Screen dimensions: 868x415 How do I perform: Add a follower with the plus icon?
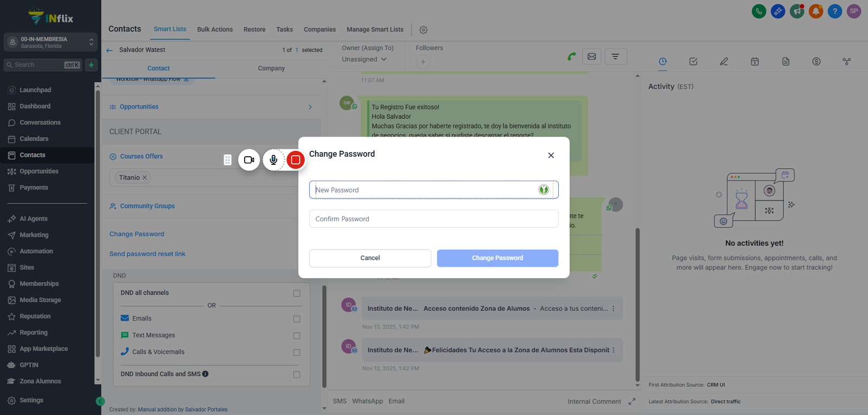click(x=423, y=62)
